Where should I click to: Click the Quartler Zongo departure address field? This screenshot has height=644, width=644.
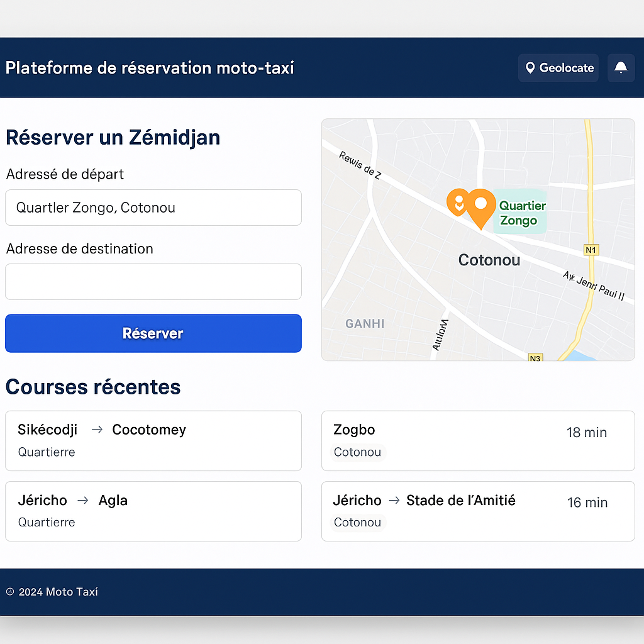pos(153,208)
